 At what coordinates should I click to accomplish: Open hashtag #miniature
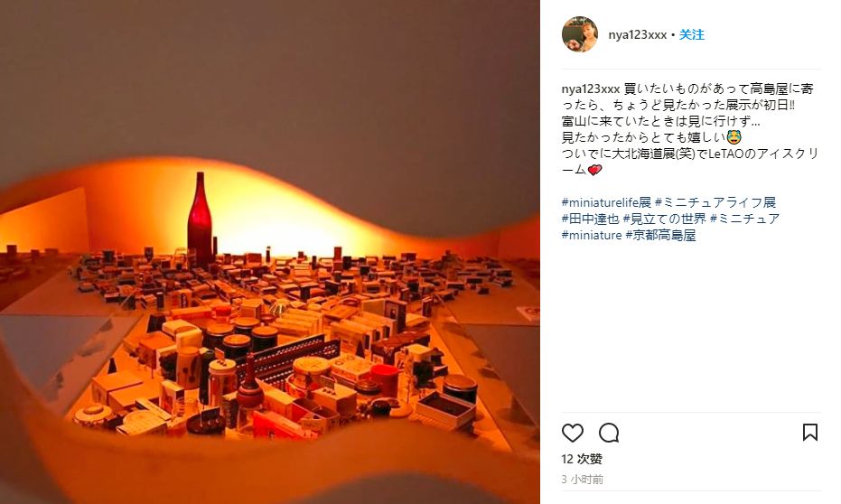tap(592, 235)
